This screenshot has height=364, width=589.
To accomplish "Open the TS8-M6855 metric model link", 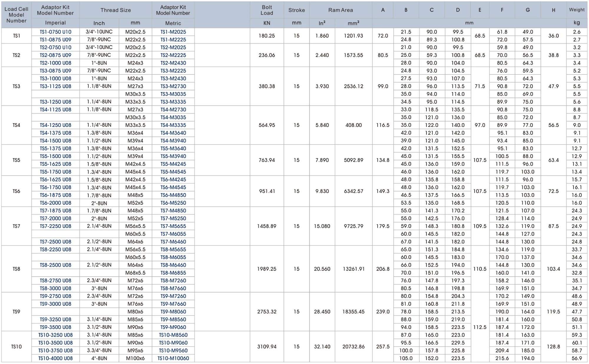I will pyautogui.click(x=173, y=273).
